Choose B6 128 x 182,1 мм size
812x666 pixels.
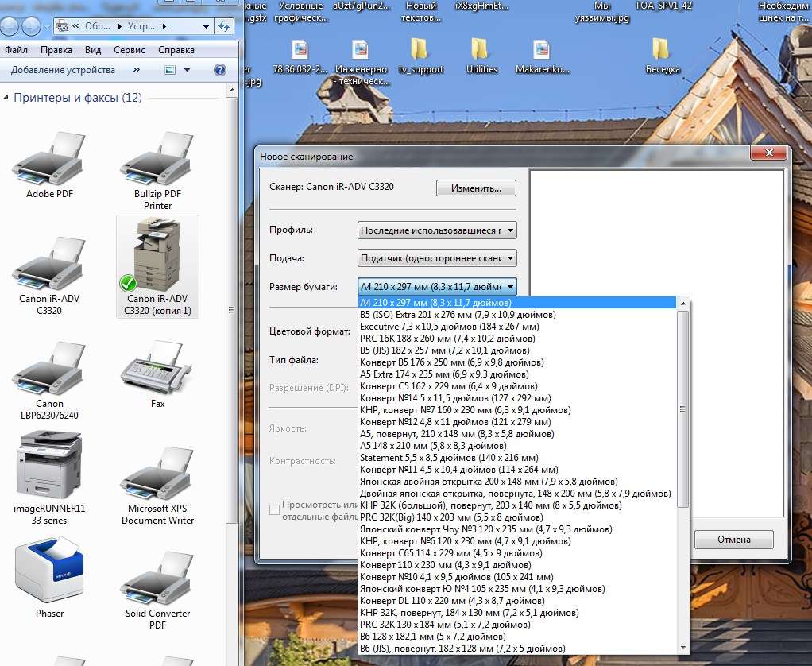pyautogui.click(x=517, y=636)
